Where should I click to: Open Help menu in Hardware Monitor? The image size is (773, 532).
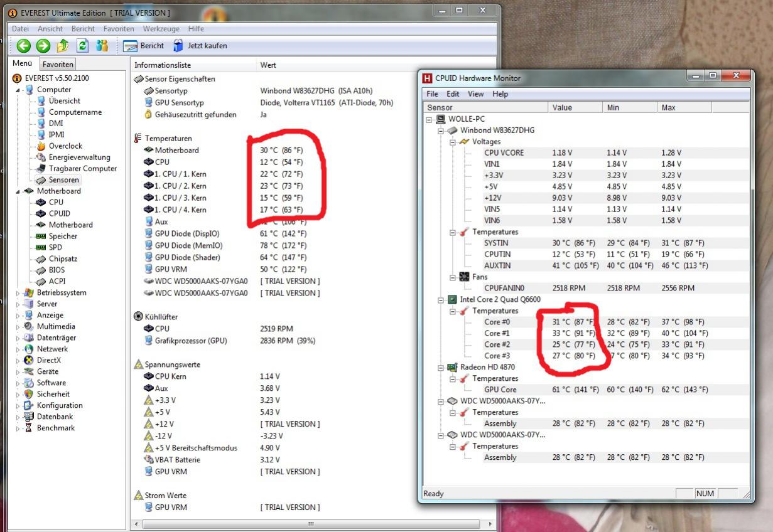point(500,94)
